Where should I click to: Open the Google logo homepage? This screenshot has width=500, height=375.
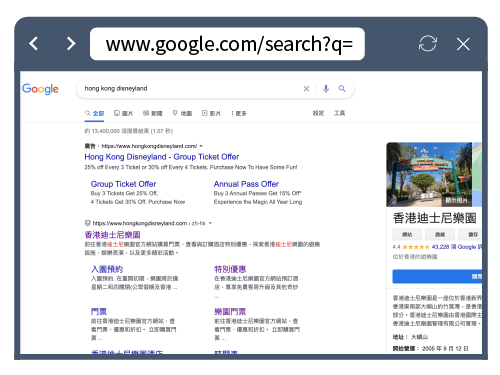pyautogui.click(x=40, y=89)
